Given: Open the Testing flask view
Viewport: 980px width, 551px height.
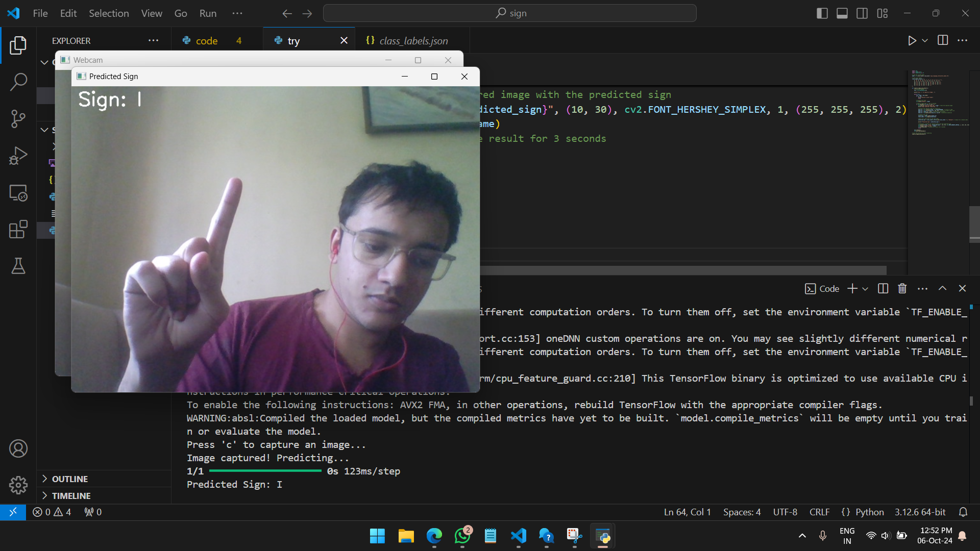Looking at the screenshot, I should pos(18,266).
